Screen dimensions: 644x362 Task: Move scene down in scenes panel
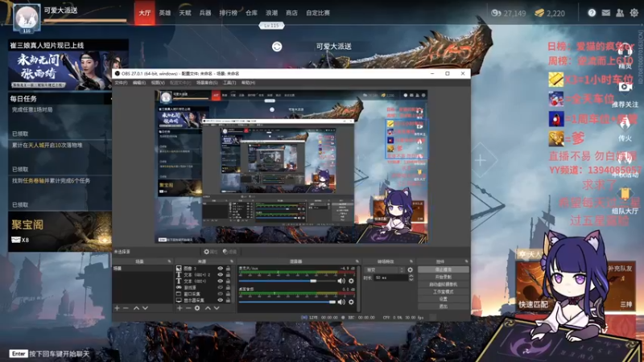[145, 308]
